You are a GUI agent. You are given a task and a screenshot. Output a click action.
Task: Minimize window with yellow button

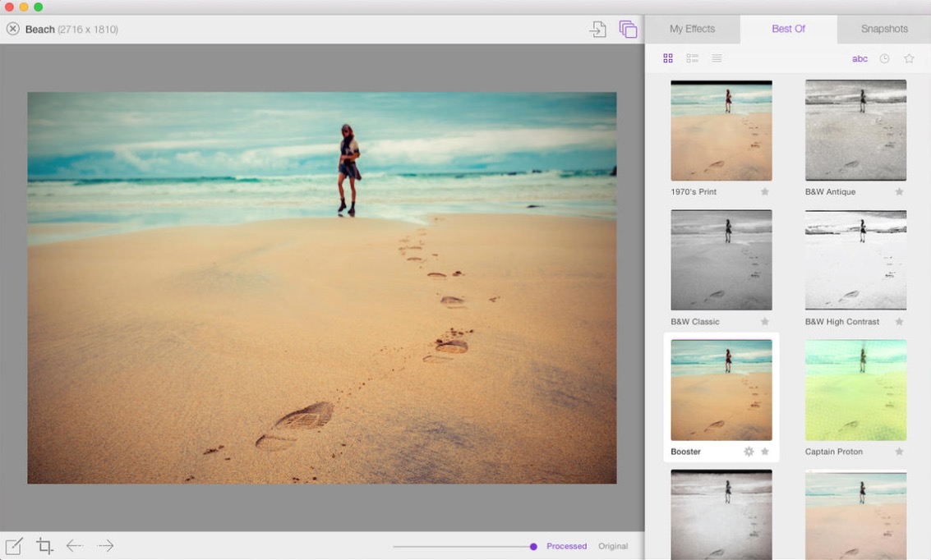[x=24, y=7]
